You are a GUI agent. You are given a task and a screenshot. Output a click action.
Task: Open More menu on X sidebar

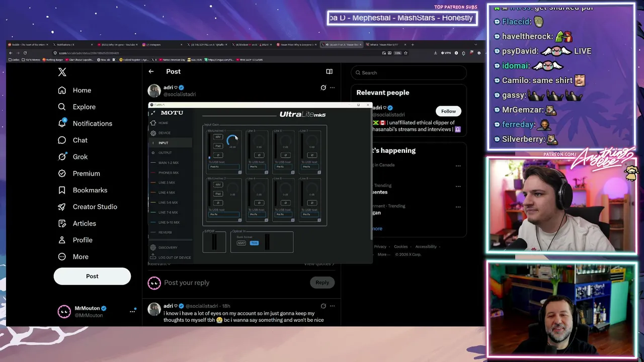pyautogui.click(x=74, y=256)
